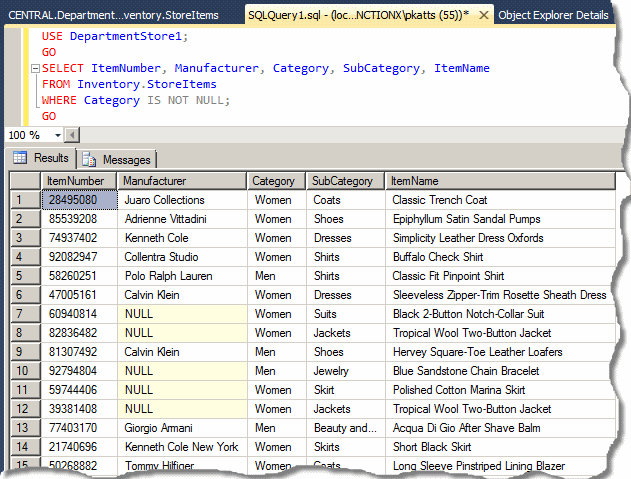631x479 pixels.
Task: Click the Kenneth Cole New York cell
Action: (182, 446)
